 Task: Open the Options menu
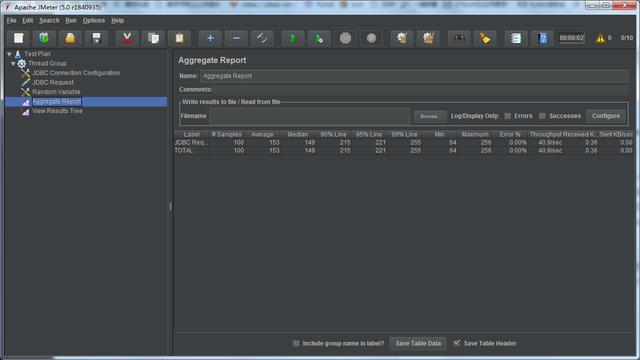coord(94,20)
